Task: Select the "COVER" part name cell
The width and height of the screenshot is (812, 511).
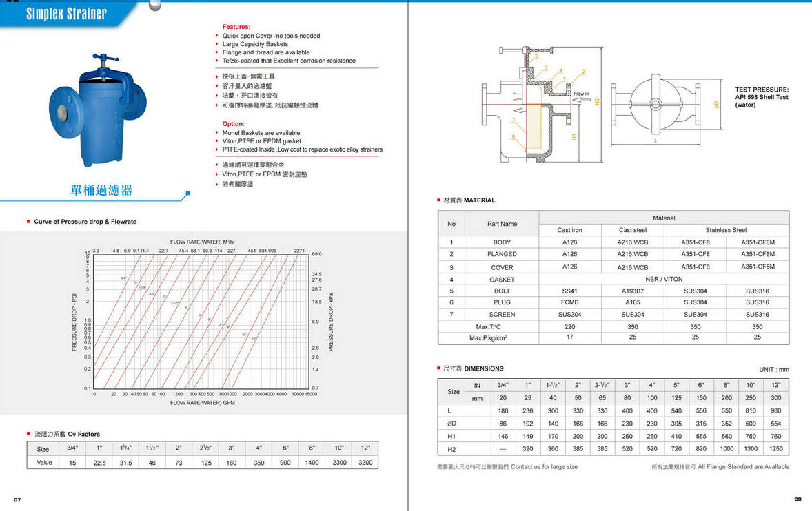Action: (x=502, y=268)
